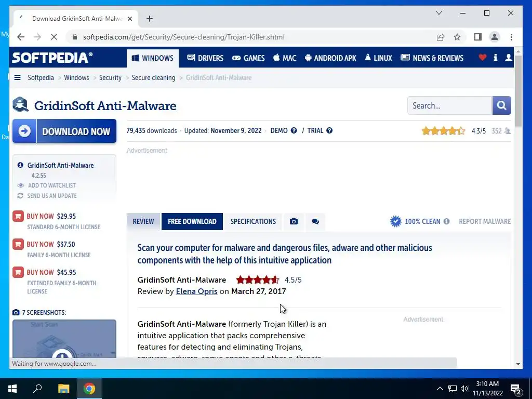
Task: Click the TRIAL help question mark
Action: tap(329, 130)
